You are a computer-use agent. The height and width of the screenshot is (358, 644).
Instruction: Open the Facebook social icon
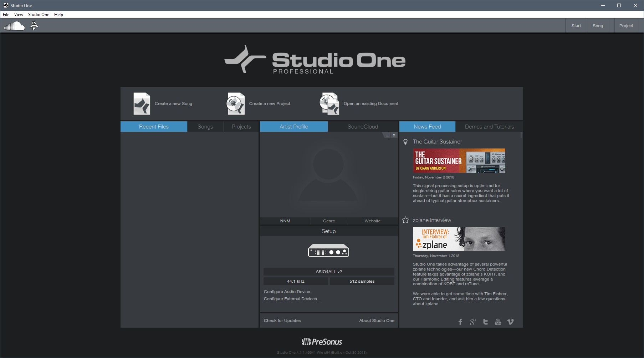460,322
